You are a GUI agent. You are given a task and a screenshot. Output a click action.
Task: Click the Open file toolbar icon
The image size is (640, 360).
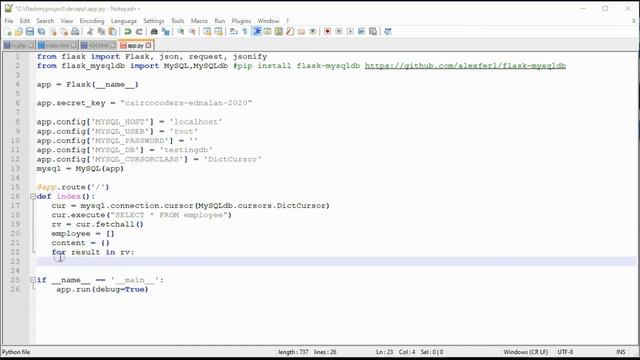[18, 31]
